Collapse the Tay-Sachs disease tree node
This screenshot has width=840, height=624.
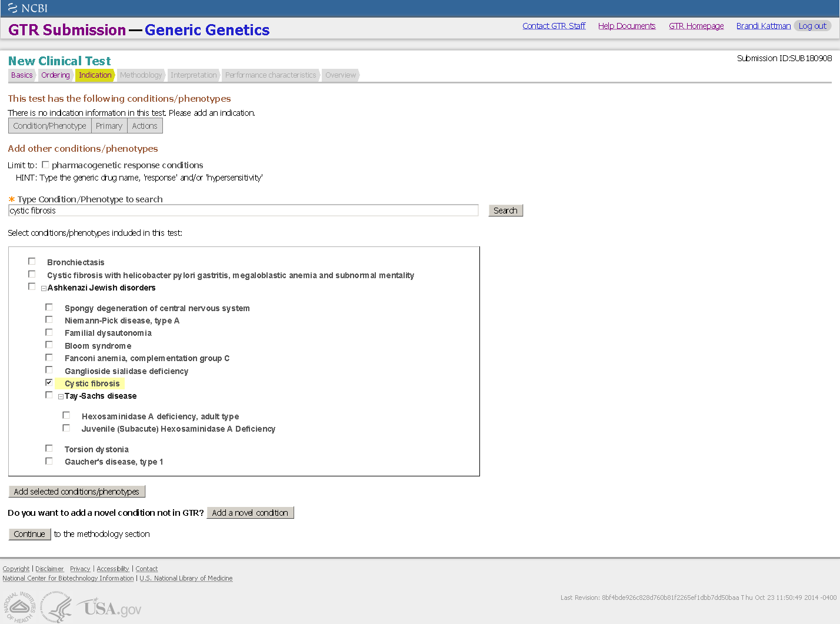click(61, 397)
